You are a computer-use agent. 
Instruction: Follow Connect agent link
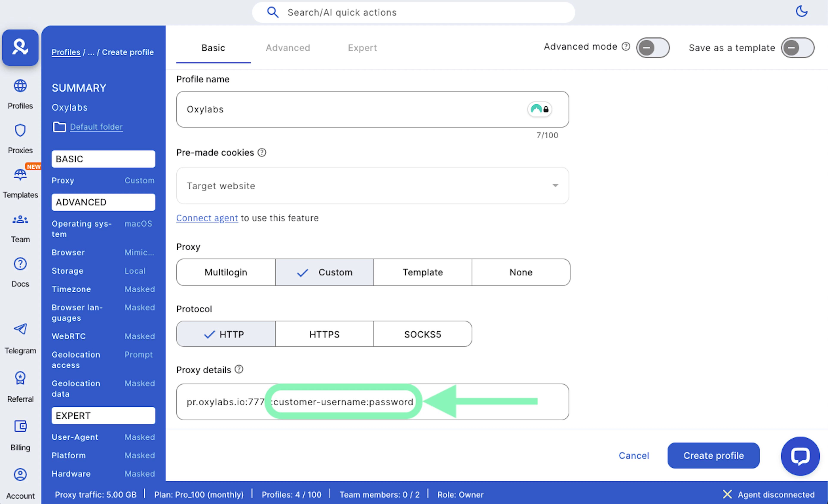(207, 218)
